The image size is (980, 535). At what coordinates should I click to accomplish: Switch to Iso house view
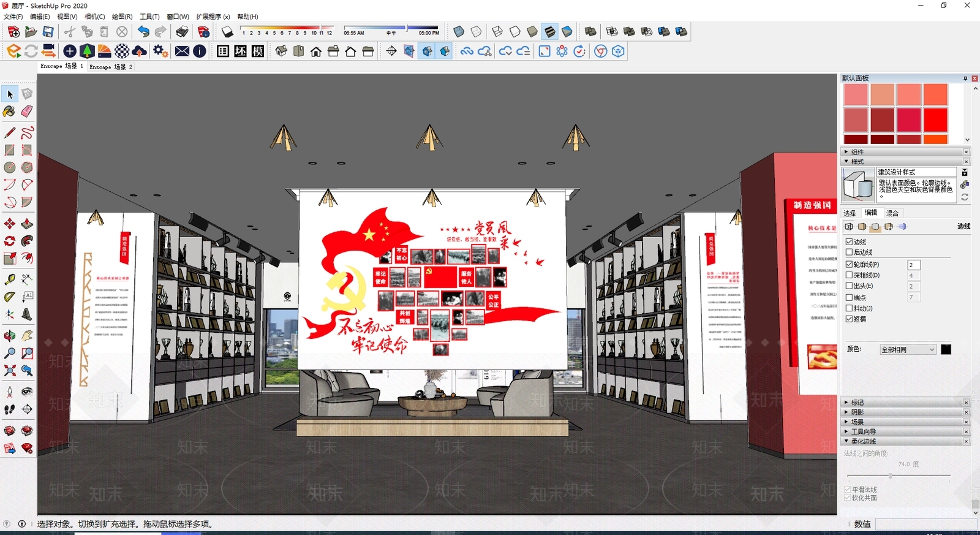[x=281, y=51]
